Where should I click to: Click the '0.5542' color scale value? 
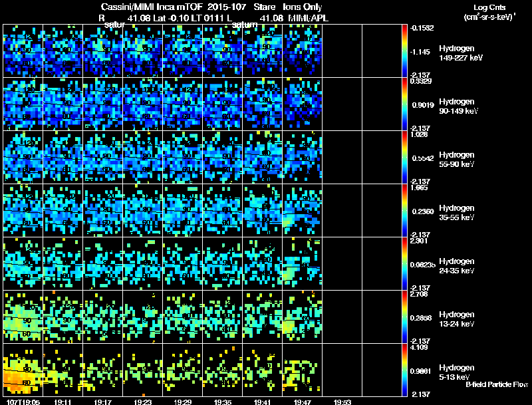pyautogui.click(x=423, y=158)
